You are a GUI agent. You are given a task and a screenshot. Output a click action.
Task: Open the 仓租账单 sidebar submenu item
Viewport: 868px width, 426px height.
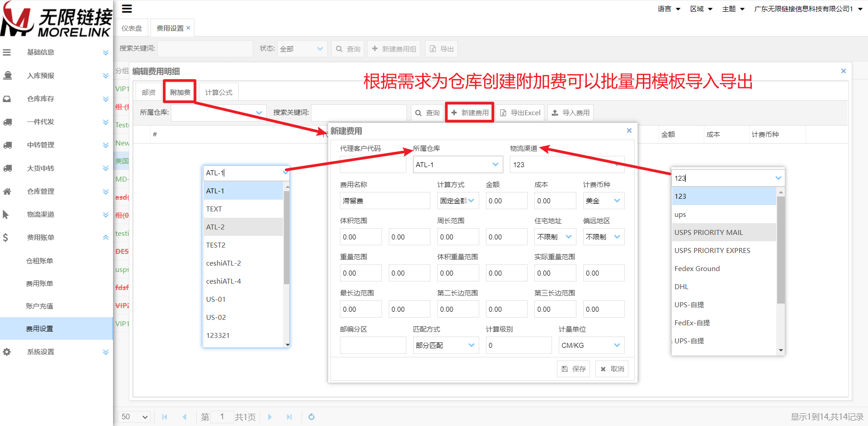[x=40, y=261]
